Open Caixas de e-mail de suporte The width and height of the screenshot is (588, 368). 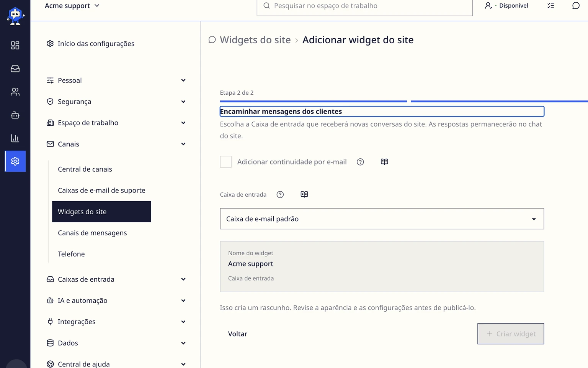tap(101, 191)
